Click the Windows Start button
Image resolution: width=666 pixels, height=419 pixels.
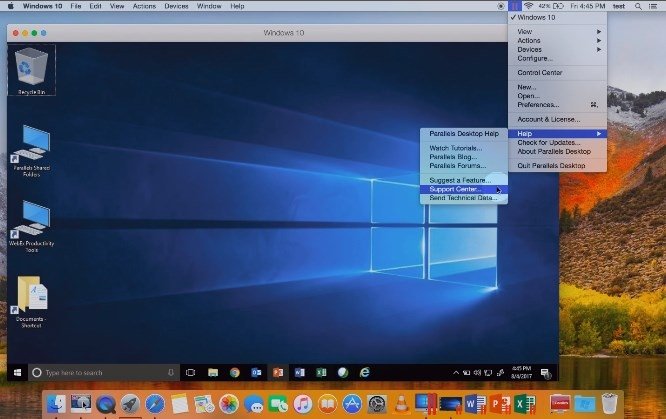tap(17, 373)
